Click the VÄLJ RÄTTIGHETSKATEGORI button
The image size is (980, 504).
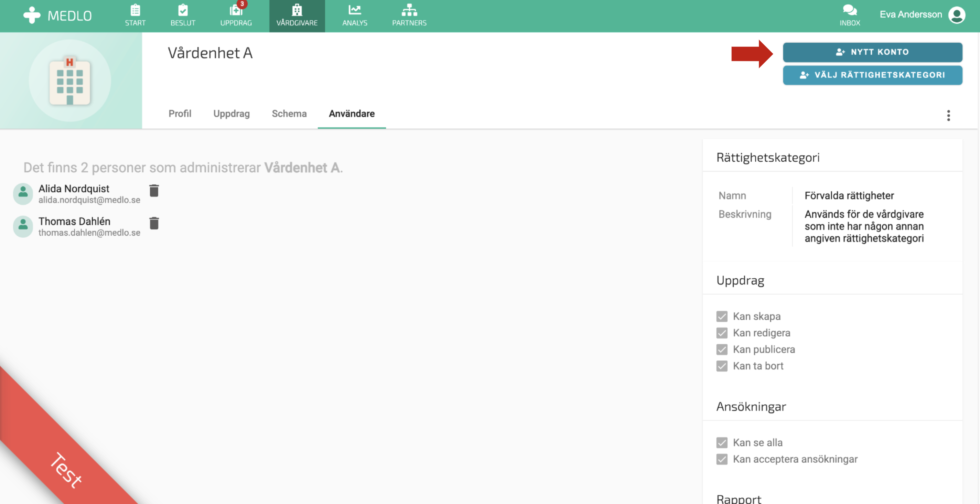pos(872,75)
